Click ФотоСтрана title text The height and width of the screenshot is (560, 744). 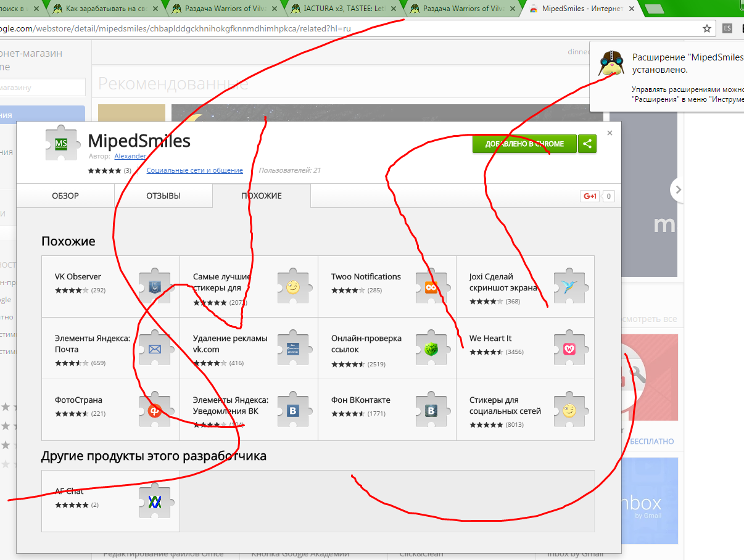pyautogui.click(x=78, y=400)
